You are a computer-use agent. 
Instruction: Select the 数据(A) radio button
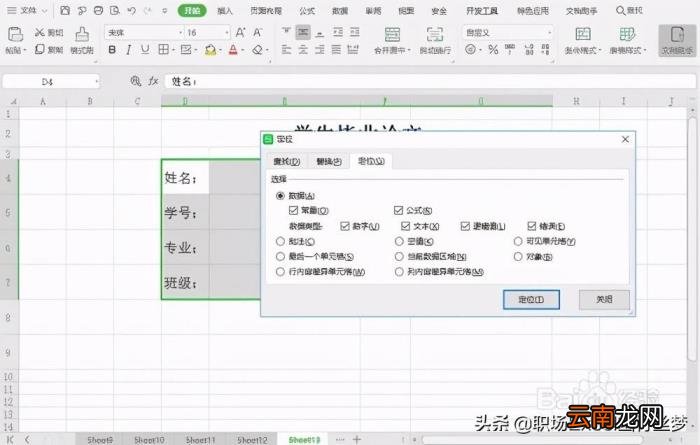coord(280,195)
